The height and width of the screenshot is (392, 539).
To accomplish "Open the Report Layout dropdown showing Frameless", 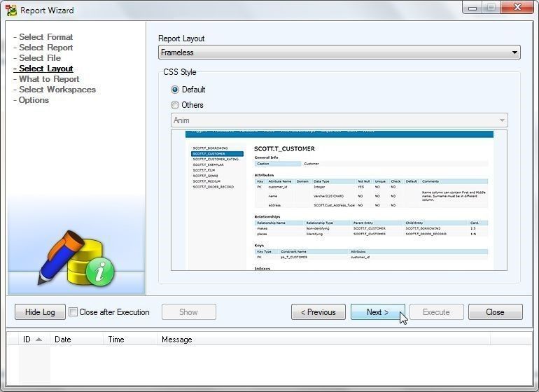I will (339, 52).
